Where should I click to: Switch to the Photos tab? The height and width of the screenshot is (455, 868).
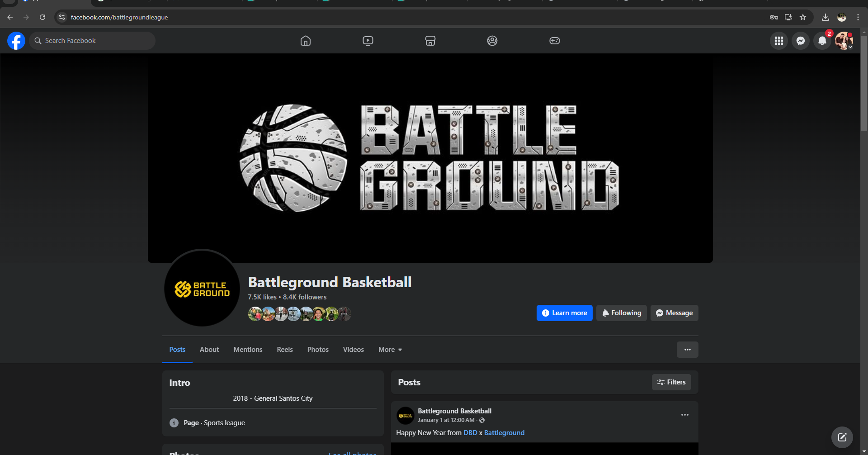point(318,350)
